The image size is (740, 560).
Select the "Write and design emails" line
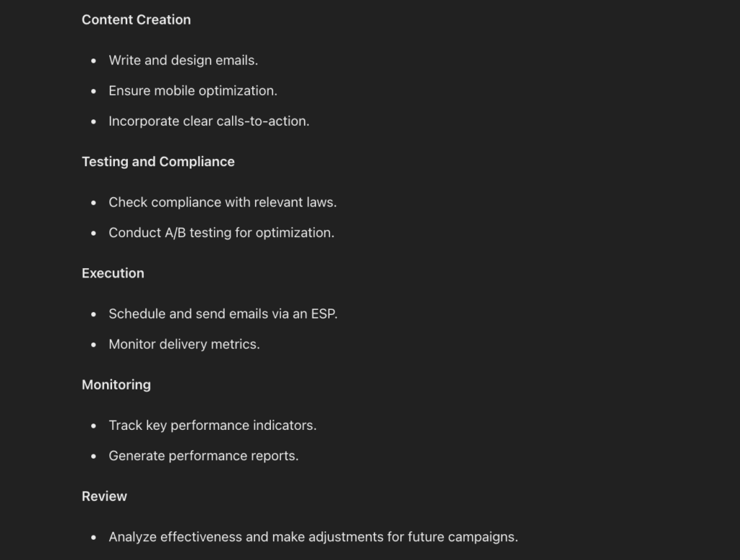[x=183, y=61]
